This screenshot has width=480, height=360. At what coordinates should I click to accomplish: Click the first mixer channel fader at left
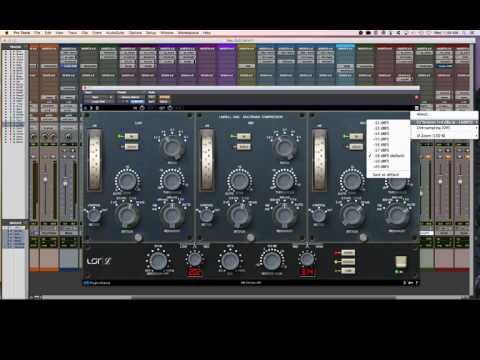point(46,179)
